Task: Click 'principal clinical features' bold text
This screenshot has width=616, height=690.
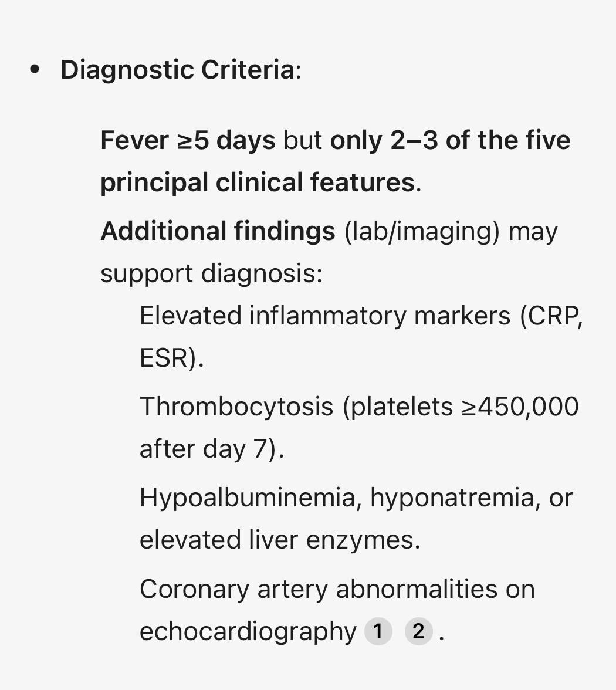Action: click(x=258, y=182)
